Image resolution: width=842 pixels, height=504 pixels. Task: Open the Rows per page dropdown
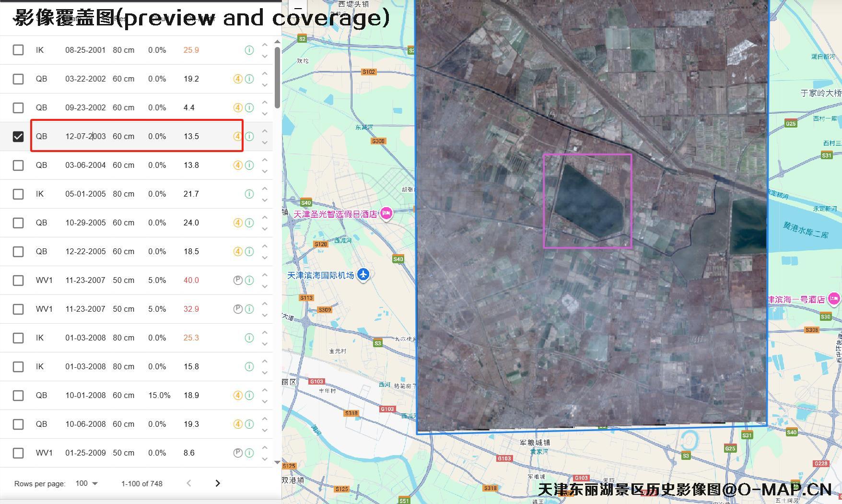pos(86,483)
